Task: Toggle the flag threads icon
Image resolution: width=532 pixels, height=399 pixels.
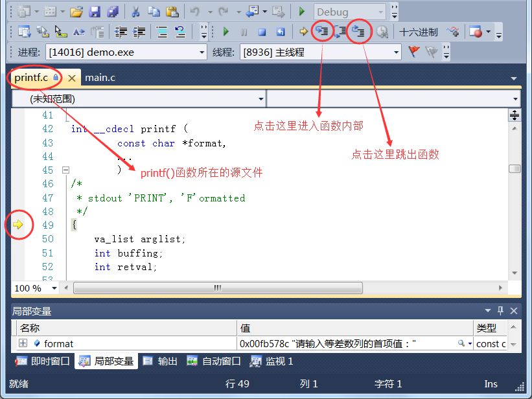Action: [413, 52]
